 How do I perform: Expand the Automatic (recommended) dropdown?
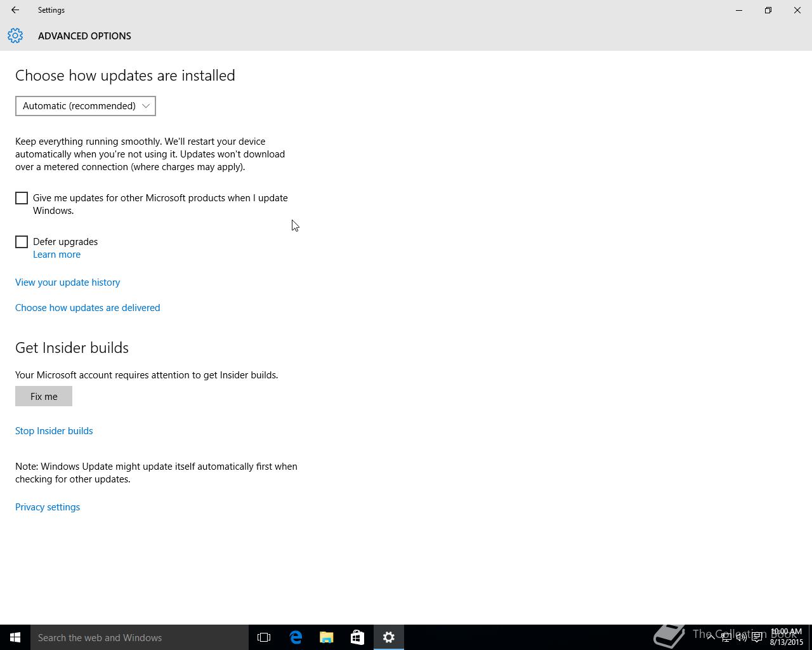tap(86, 106)
